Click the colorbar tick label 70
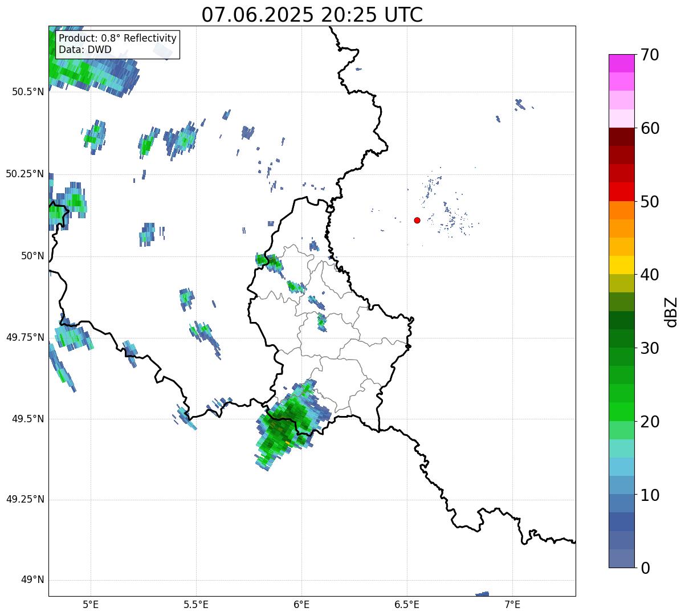Viewport: 685px width, 616px height. (x=650, y=55)
